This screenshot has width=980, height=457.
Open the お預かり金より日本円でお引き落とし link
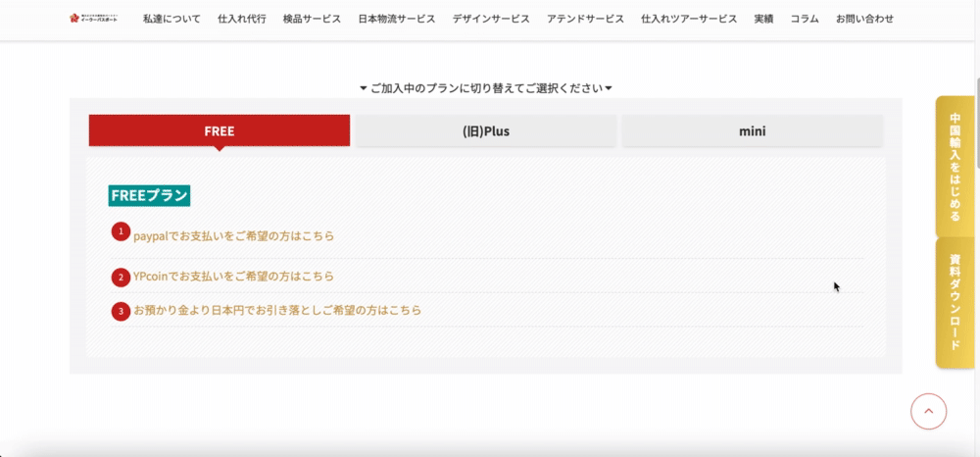coord(277,310)
